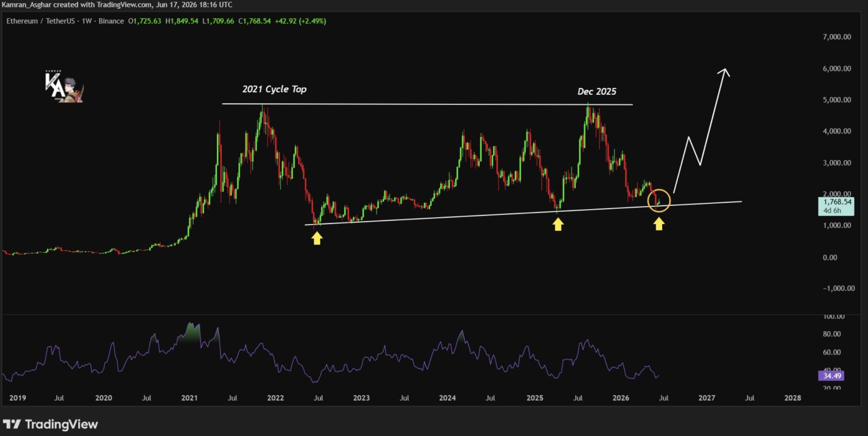868x436 pixels.
Task: Click the 1W interval in chart header
Action: [x=87, y=21]
